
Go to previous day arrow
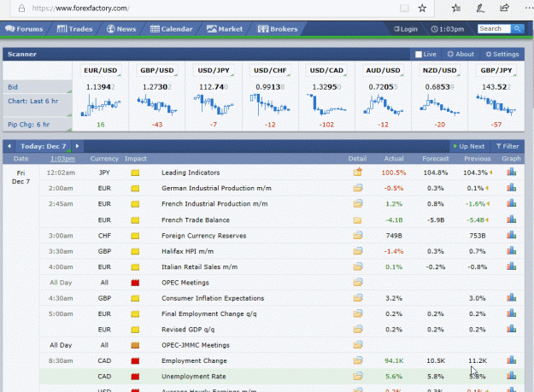pyautogui.click(x=9, y=146)
